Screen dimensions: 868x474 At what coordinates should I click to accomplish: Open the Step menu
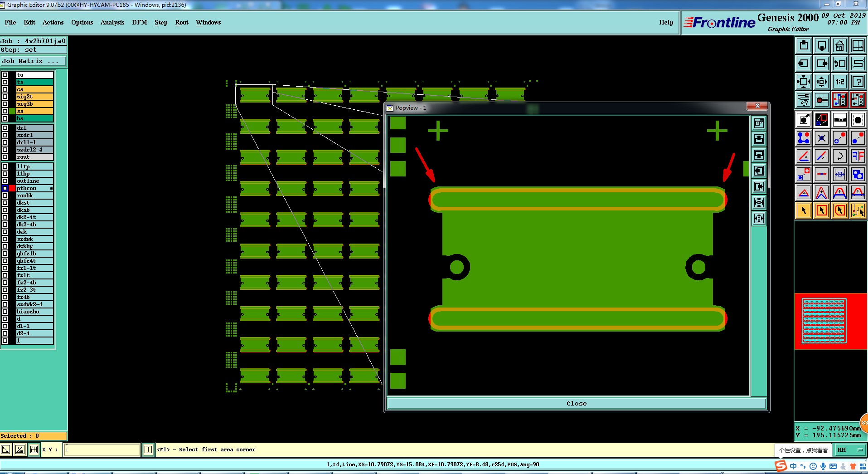coord(161,22)
